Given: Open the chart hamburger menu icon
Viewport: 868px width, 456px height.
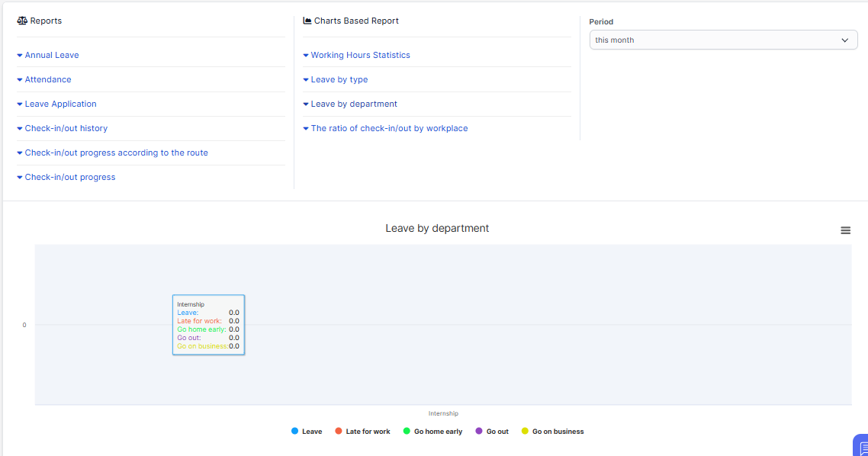Looking at the screenshot, I should click(x=845, y=230).
